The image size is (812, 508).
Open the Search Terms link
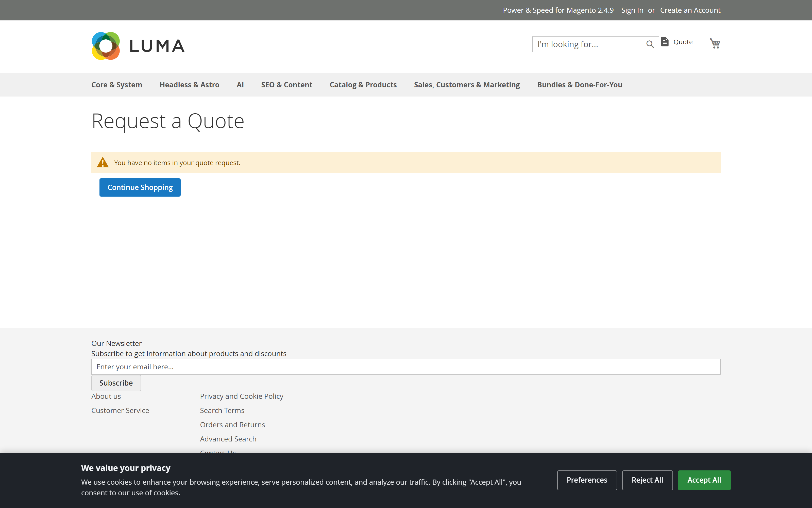pos(222,410)
